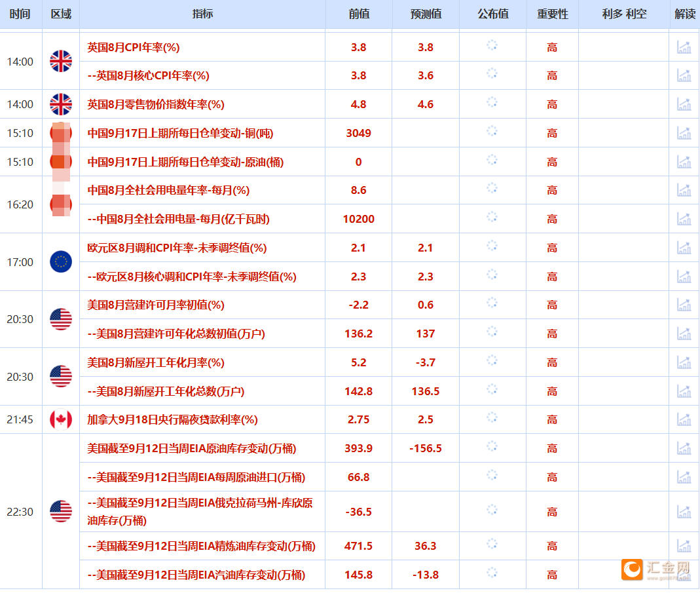This screenshot has width=700, height=595.
Task: Click the 解读 column header
Action: point(684,14)
